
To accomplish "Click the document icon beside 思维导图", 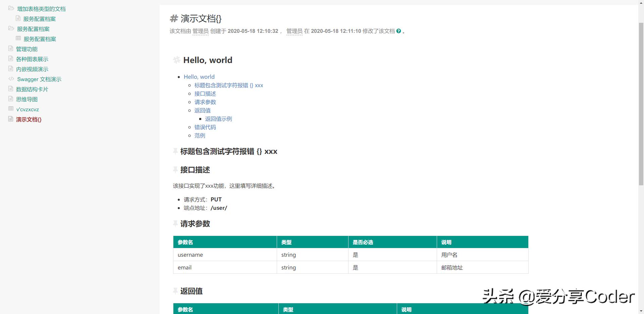I will click(10, 98).
